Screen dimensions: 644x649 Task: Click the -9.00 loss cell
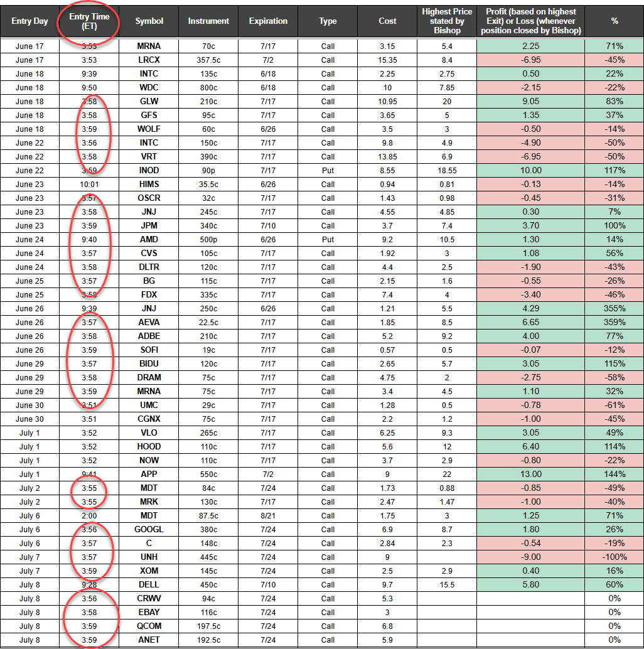(x=530, y=557)
